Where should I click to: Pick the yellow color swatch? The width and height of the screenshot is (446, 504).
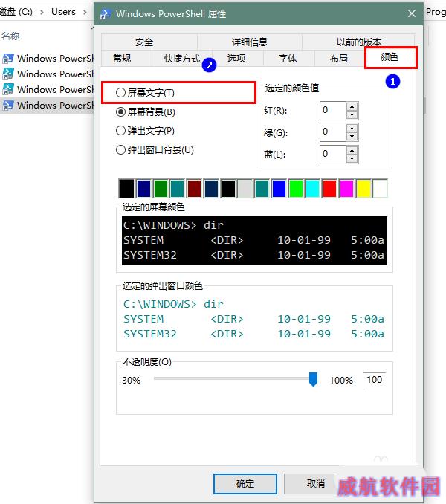pos(363,188)
